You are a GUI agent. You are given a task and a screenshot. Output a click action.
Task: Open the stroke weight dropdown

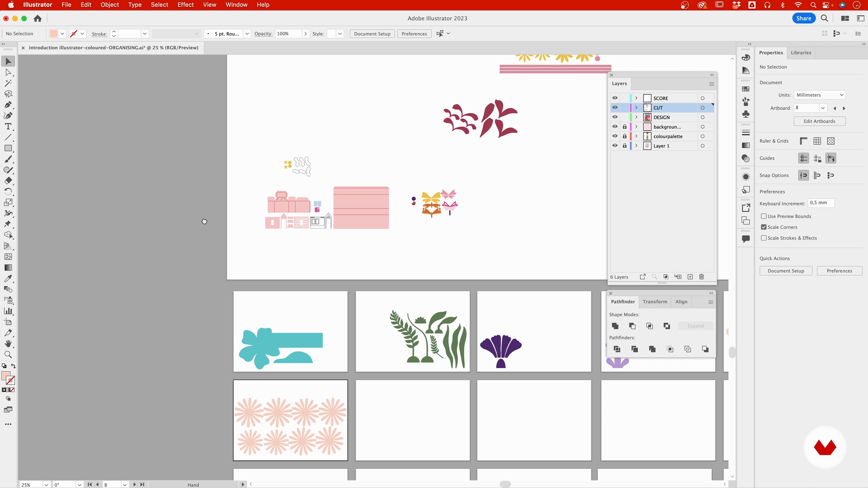point(145,34)
